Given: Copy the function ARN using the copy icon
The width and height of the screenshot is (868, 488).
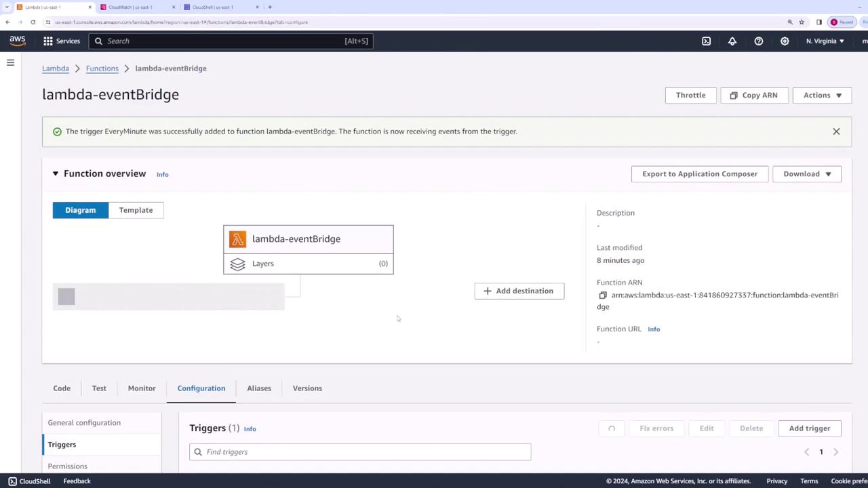Looking at the screenshot, I should tap(602, 296).
